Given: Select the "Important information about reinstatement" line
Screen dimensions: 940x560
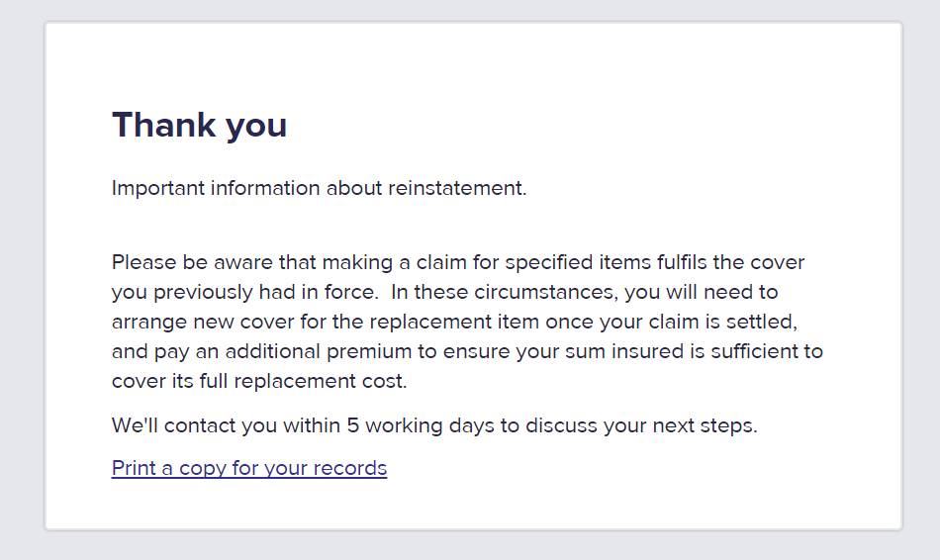Looking at the screenshot, I should (x=319, y=188).
